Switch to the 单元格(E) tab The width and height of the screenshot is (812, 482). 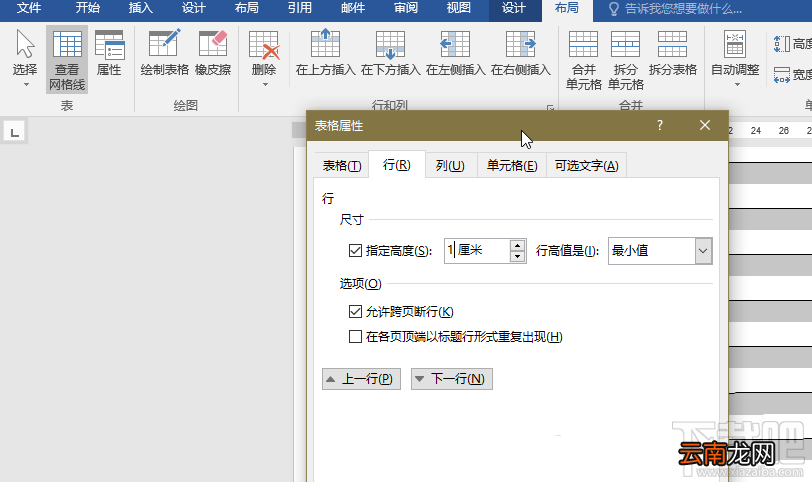pos(512,166)
